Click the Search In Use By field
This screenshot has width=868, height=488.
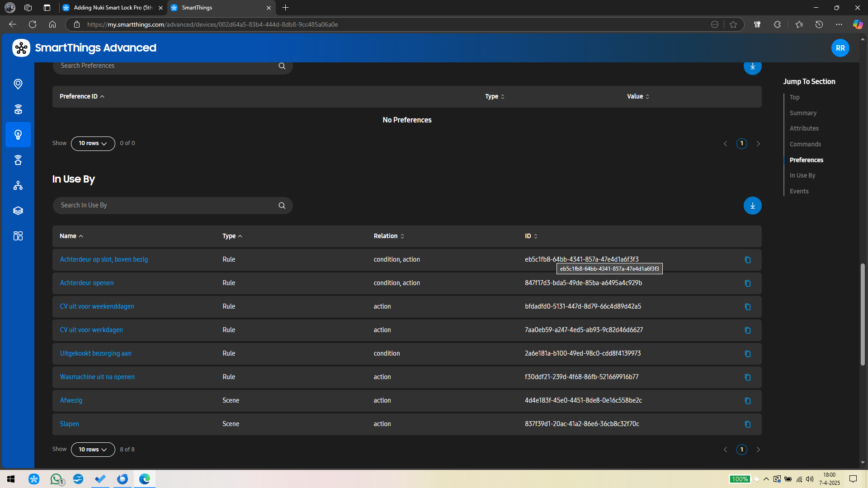pyautogui.click(x=167, y=205)
